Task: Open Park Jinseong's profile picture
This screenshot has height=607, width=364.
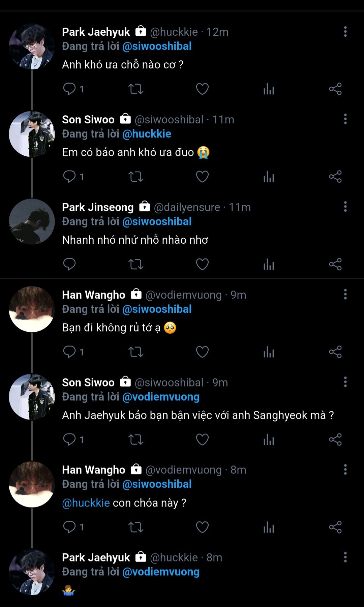Action: click(x=32, y=222)
